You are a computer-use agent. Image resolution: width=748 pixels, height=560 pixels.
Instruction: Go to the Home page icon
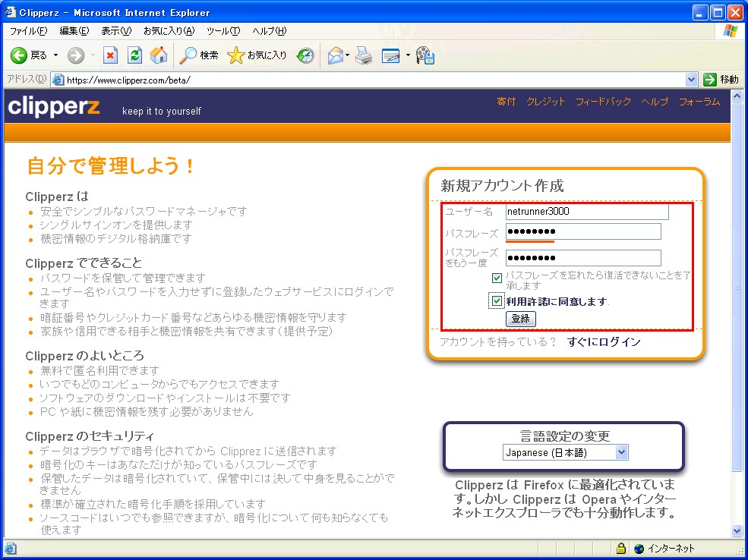(159, 55)
